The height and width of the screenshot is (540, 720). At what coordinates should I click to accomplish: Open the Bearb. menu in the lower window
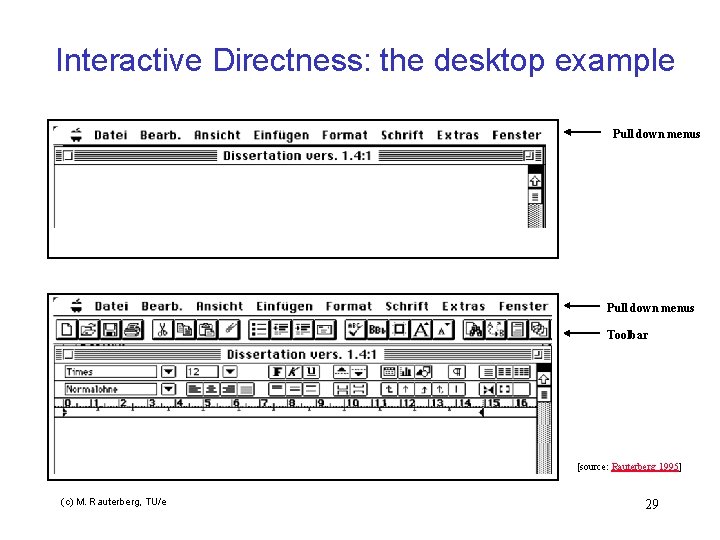[162, 306]
